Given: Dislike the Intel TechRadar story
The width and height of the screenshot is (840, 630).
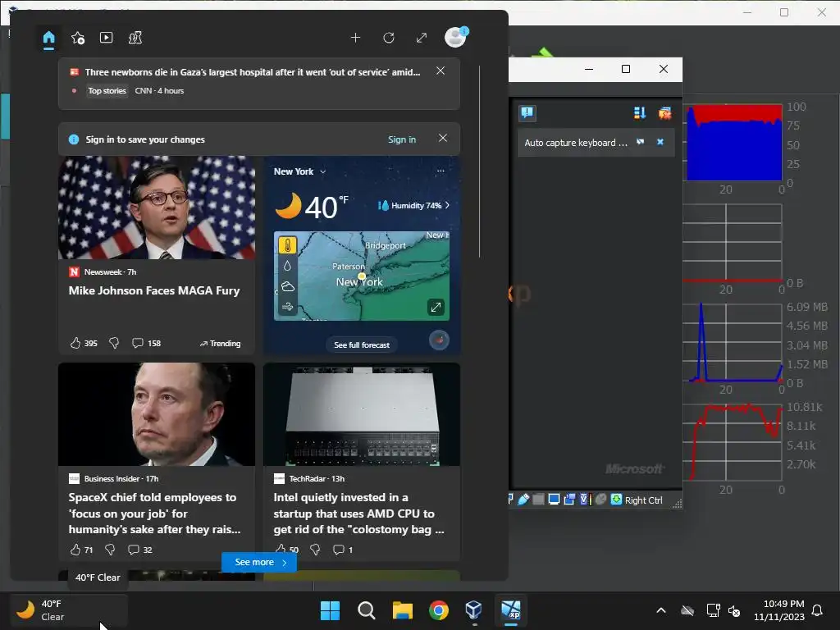Looking at the screenshot, I should pyautogui.click(x=315, y=550).
